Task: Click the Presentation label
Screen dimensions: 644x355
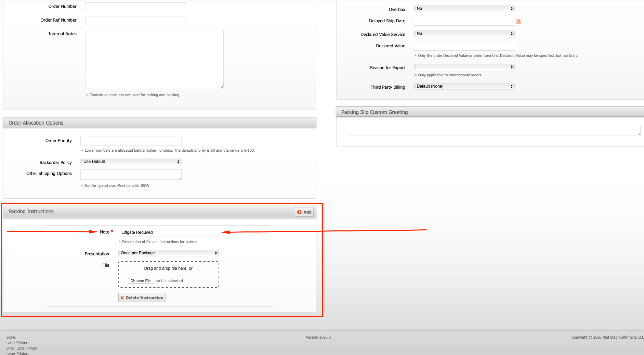Action: click(x=97, y=254)
